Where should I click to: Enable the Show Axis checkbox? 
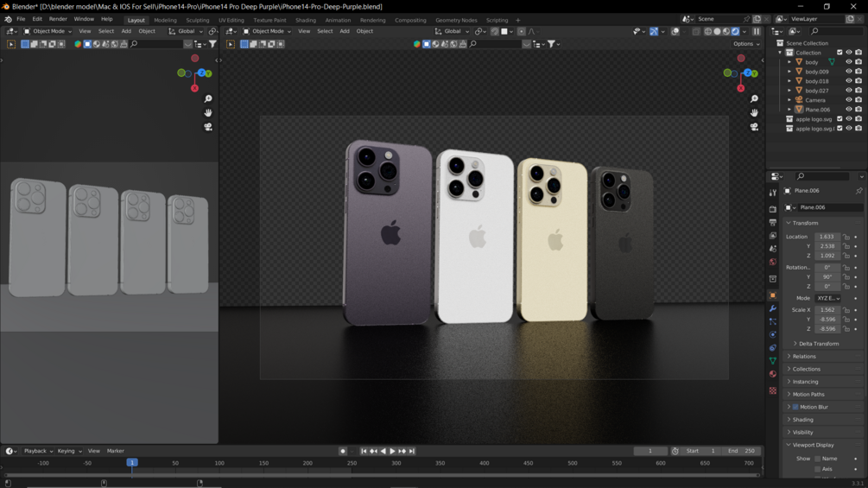click(x=818, y=469)
